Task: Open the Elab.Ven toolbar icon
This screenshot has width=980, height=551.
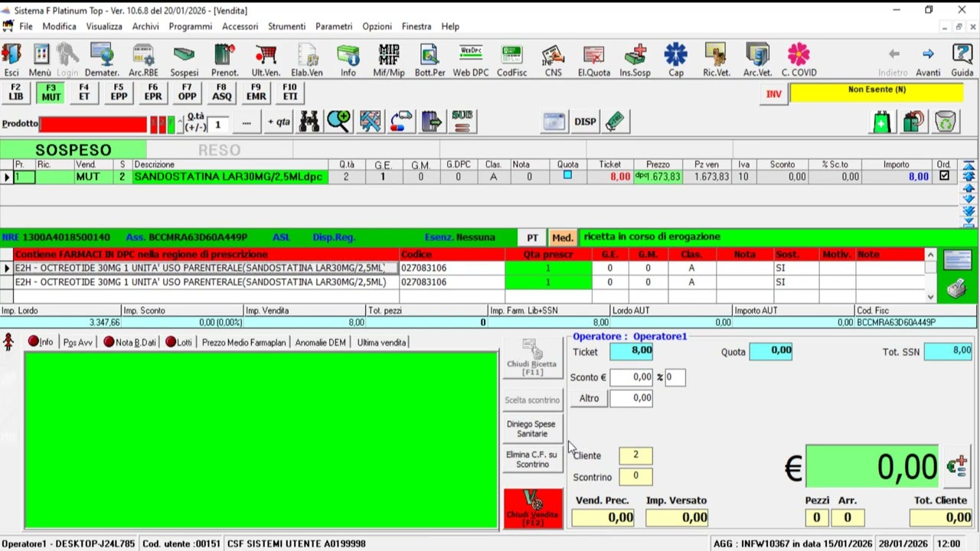Action: coord(307,60)
